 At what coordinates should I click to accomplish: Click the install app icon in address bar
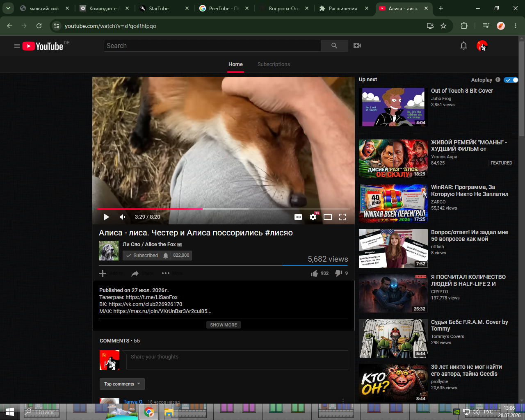[430, 26]
